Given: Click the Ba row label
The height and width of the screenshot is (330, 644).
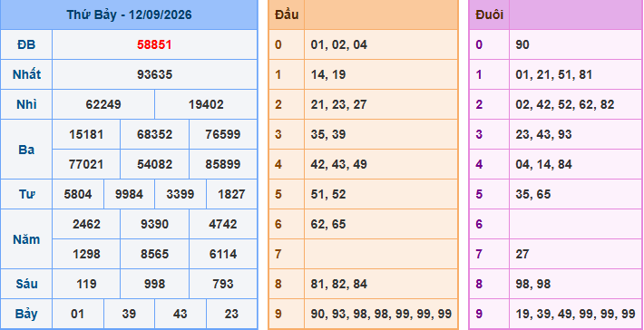Looking at the screenshot, I should point(26,150).
